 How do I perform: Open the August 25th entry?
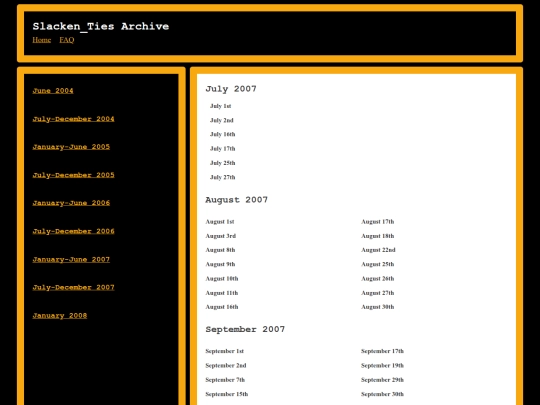click(x=377, y=264)
